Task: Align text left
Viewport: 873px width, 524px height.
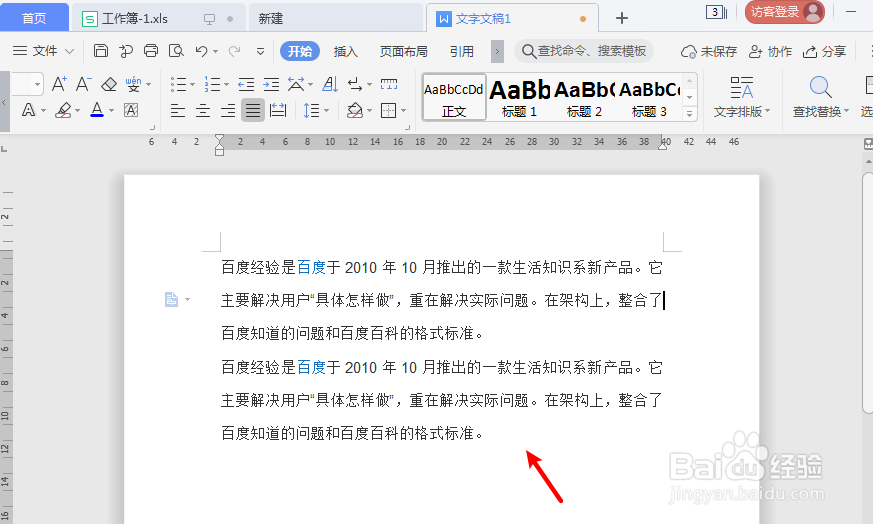Action: [x=178, y=111]
